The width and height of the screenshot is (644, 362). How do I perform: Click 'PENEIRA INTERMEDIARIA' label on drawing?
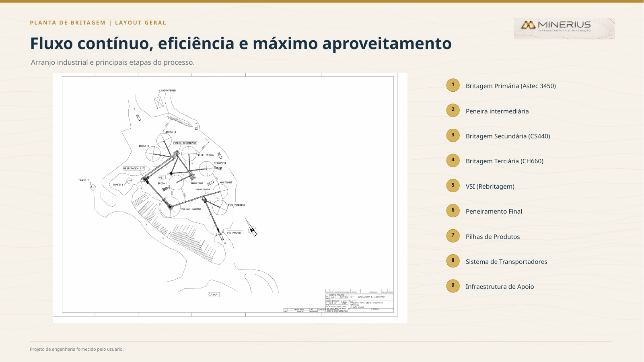point(185,143)
